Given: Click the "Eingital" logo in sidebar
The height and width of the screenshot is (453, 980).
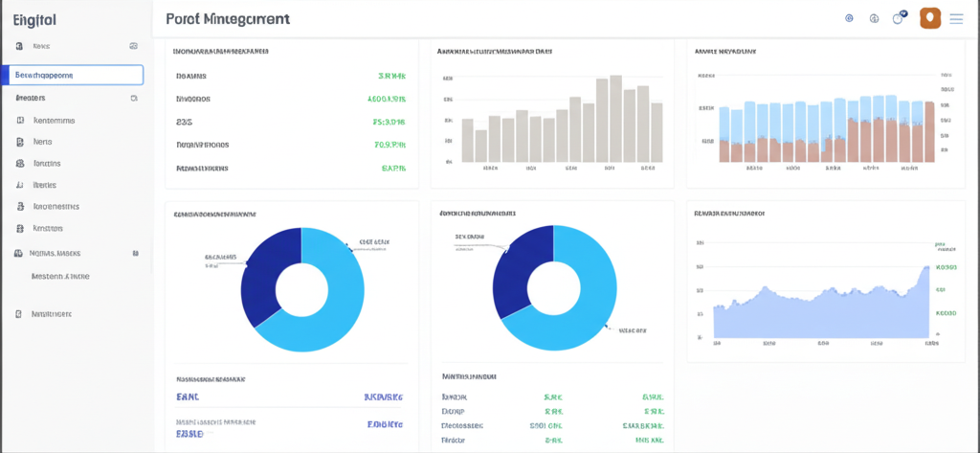Looking at the screenshot, I should (x=34, y=20).
